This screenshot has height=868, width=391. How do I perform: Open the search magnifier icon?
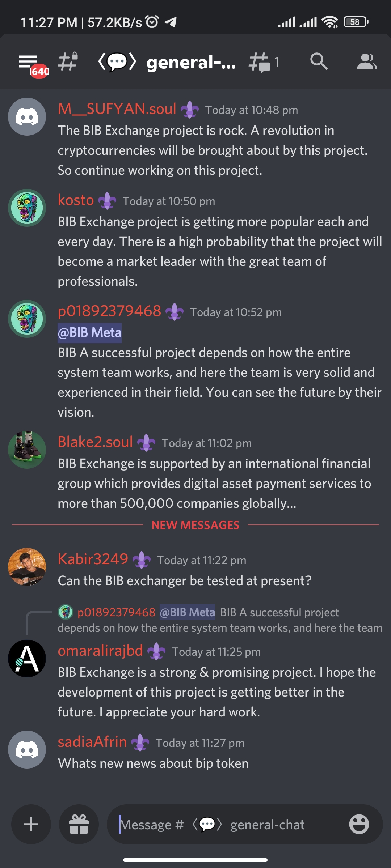tap(319, 61)
